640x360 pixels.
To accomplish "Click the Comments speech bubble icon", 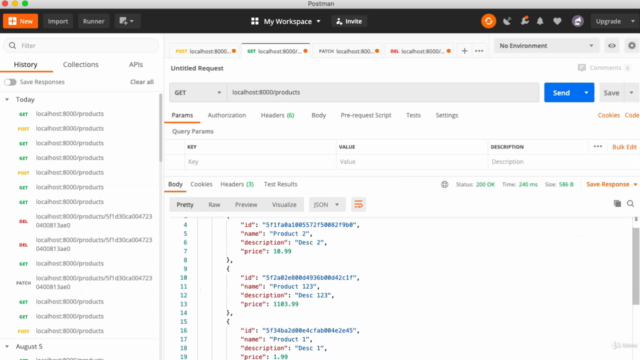I will coord(582,68).
